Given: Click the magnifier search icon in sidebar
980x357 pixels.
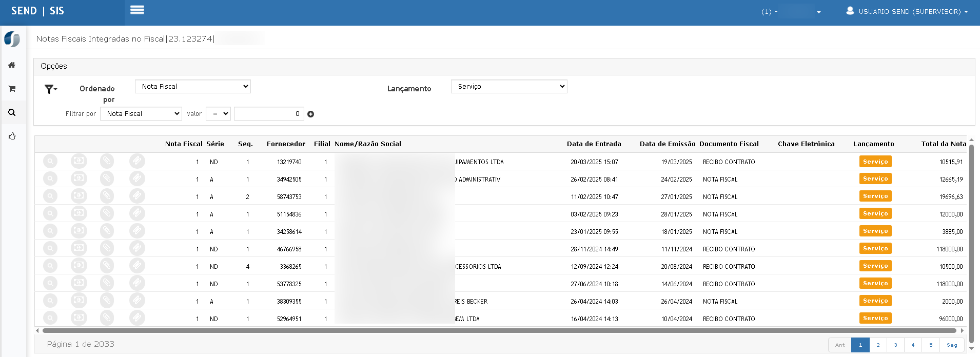Looking at the screenshot, I should click(12, 112).
